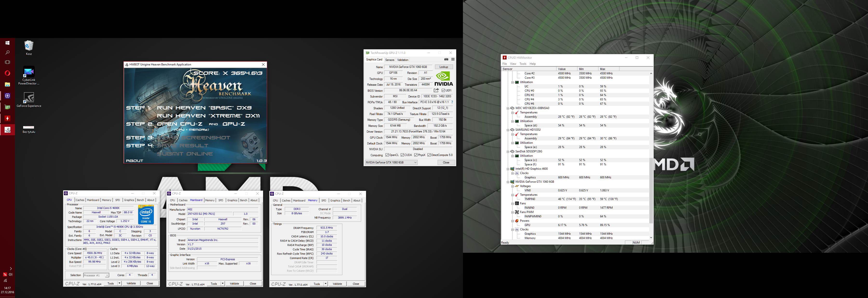Click the Intel Core i5 logo in CPU-Z
This screenshot has height=298, width=868.
click(x=146, y=215)
